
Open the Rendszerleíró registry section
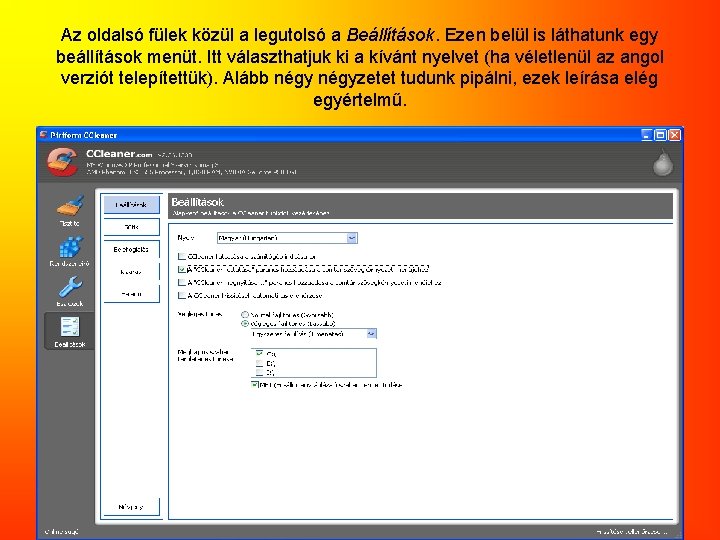click(70, 251)
